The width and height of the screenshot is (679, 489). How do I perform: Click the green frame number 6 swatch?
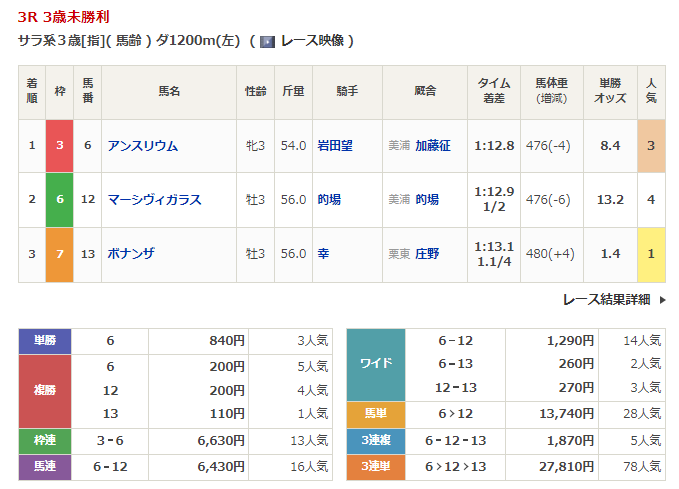click(x=60, y=200)
